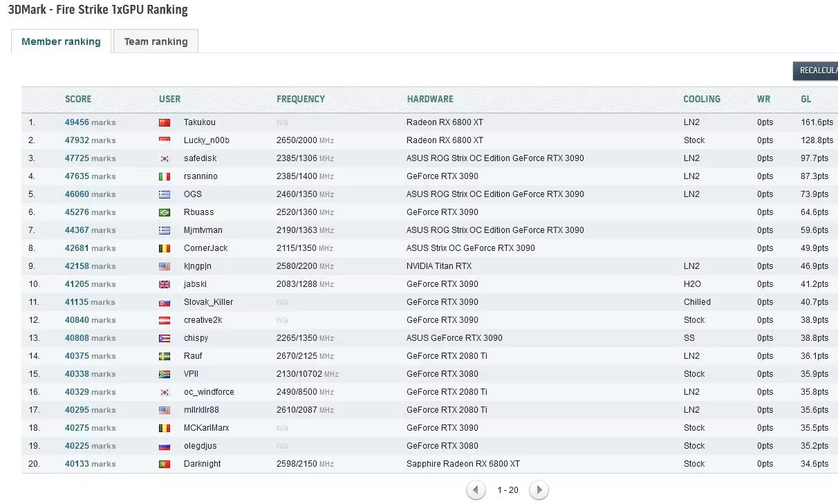Click the Russia flag next to olegdjus
This screenshot has height=504, width=838.
coord(164,446)
